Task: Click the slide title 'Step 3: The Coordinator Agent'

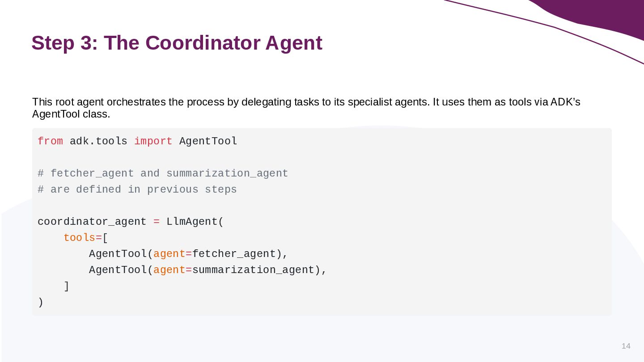Action: [x=177, y=43]
